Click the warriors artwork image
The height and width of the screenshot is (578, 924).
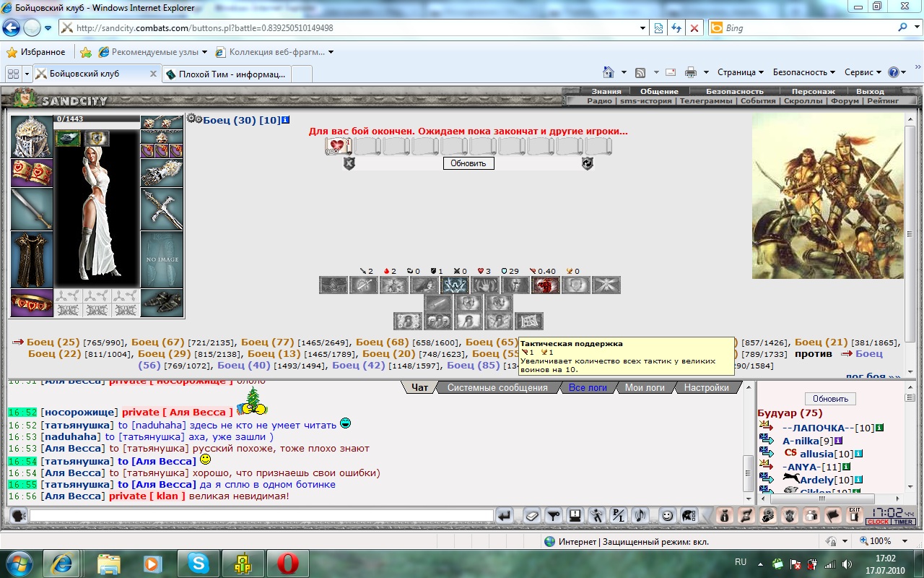[x=827, y=196]
